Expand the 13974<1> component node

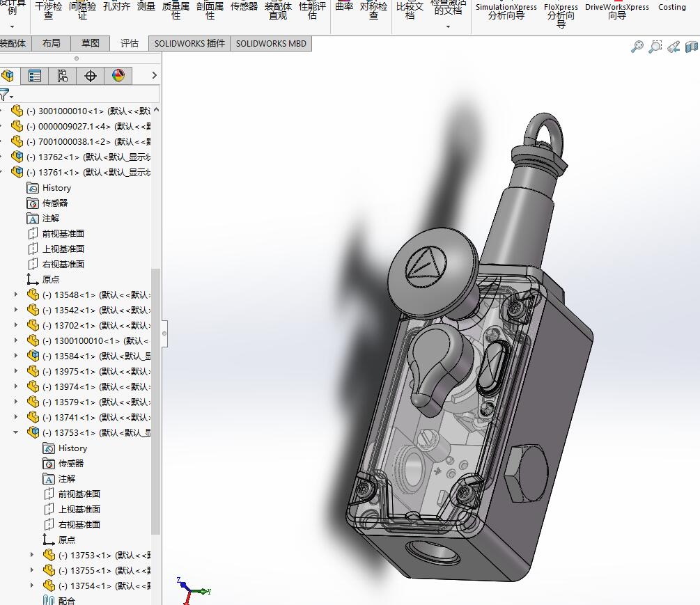coord(16,386)
